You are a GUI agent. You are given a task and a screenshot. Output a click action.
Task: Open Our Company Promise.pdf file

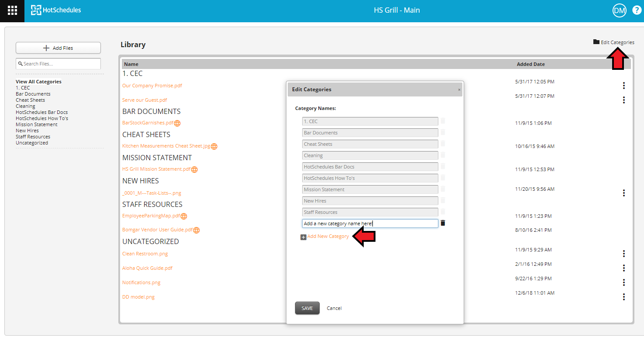(152, 86)
